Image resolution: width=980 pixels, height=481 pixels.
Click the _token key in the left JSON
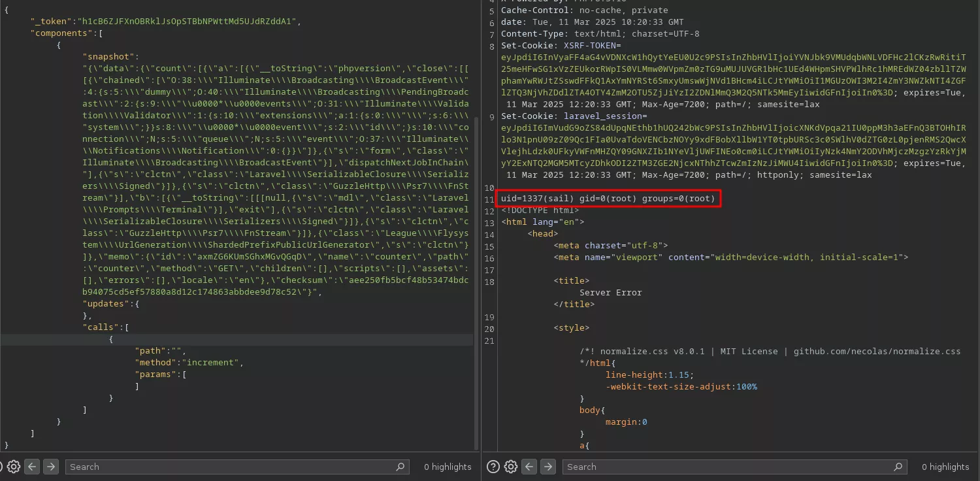click(49, 21)
